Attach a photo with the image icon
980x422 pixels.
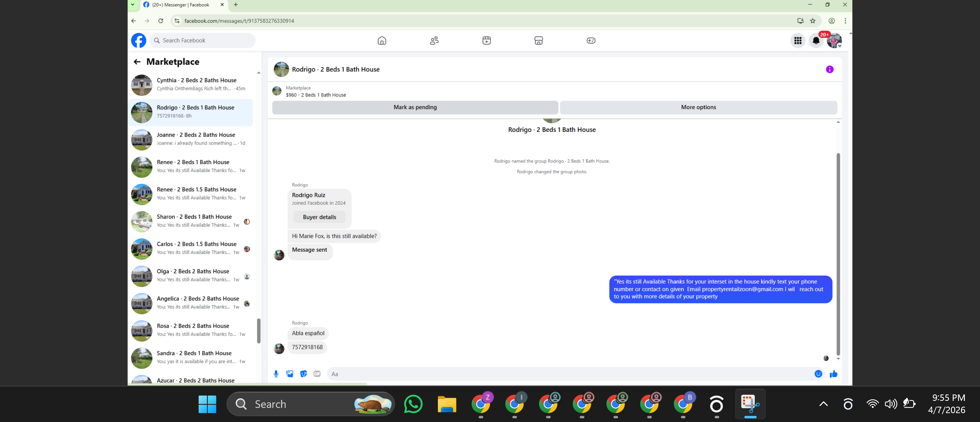(290, 374)
